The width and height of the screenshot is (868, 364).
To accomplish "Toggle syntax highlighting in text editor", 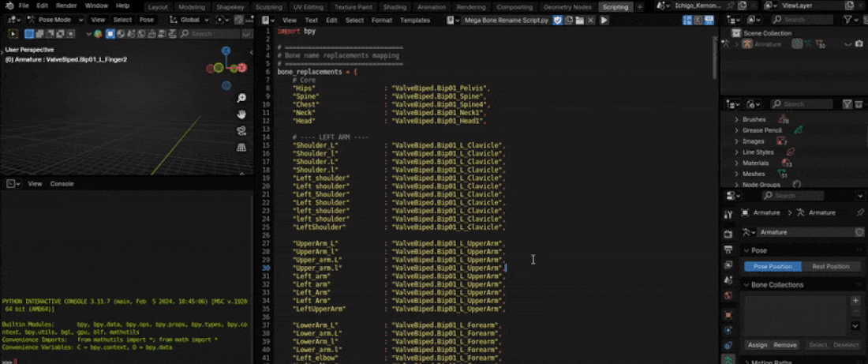I will tap(709, 20).
